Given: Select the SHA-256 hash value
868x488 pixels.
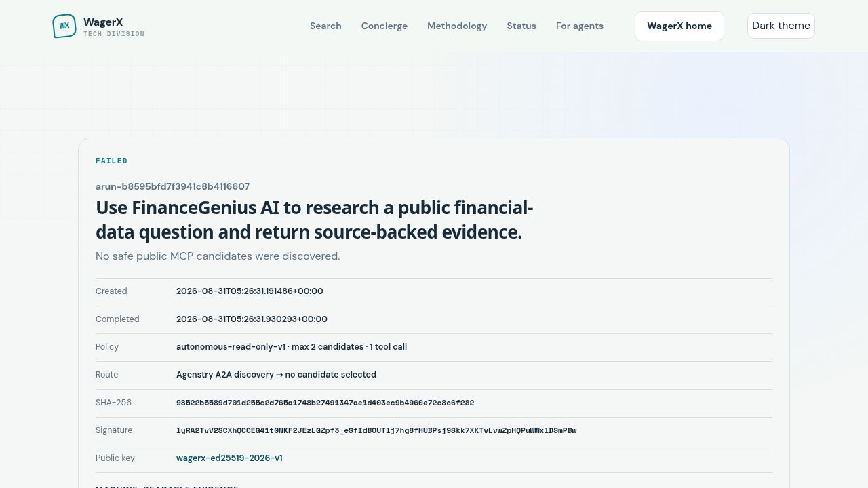Looking at the screenshot, I should 325,403.
